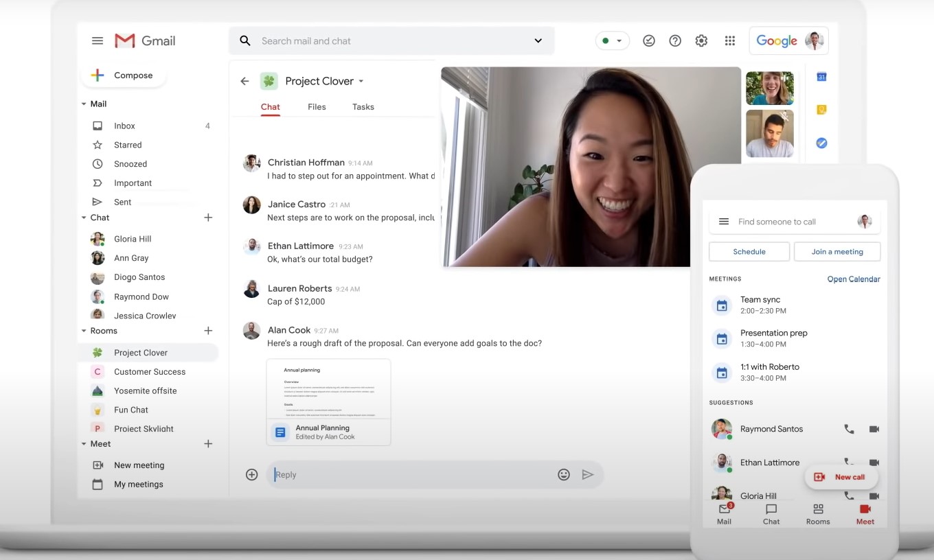Open Mail from the phone's bottom navigation

(x=724, y=512)
